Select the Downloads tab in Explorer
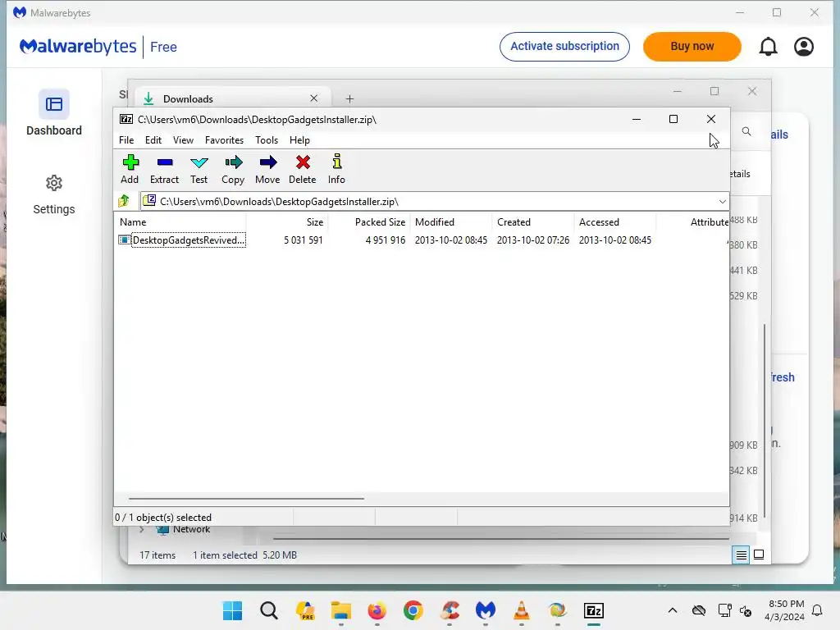Screen dimensions: 840x630 pyautogui.click(x=231, y=98)
